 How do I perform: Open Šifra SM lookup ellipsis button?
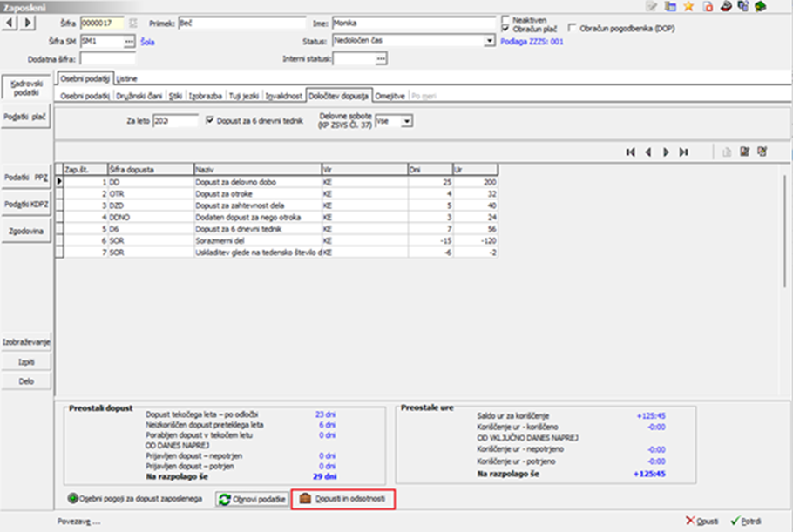pyautogui.click(x=130, y=42)
